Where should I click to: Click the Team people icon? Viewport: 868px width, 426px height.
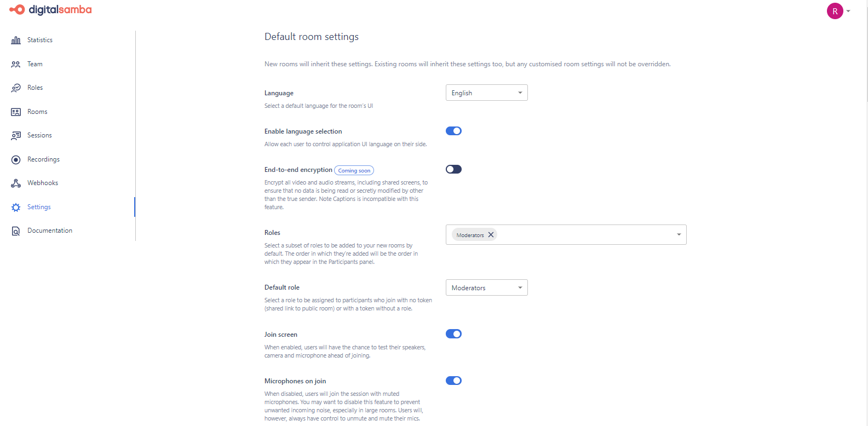[x=16, y=64]
